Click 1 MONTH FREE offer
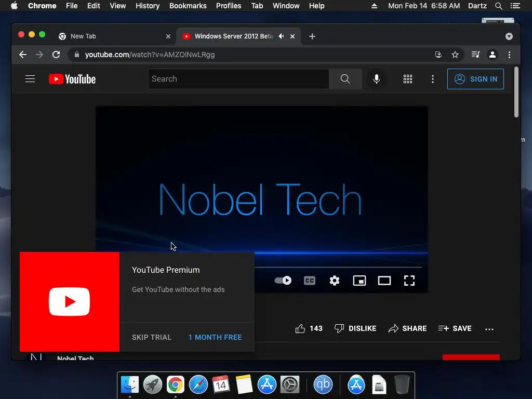Image resolution: width=532 pixels, height=399 pixels. click(215, 337)
